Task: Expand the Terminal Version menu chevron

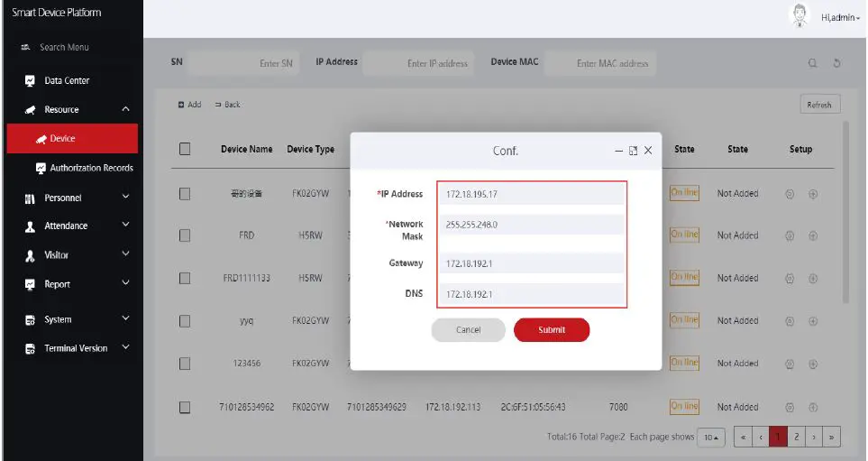Action: tap(125, 347)
